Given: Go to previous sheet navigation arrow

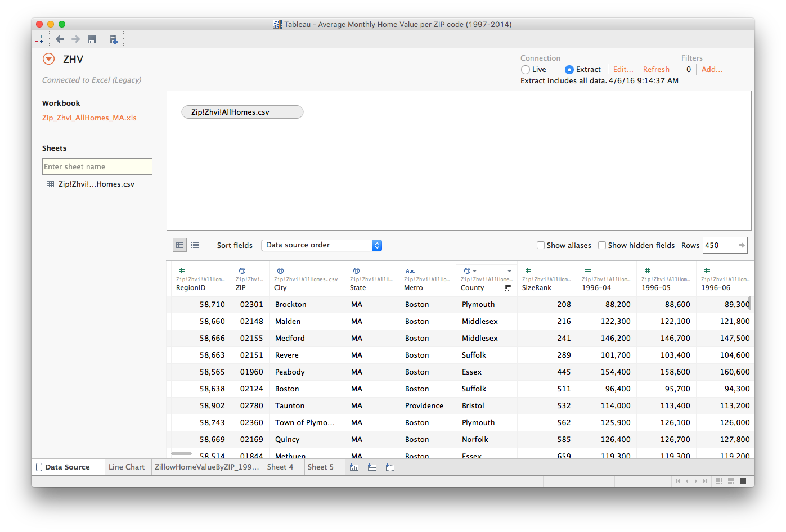Looking at the screenshot, I should [x=687, y=481].
